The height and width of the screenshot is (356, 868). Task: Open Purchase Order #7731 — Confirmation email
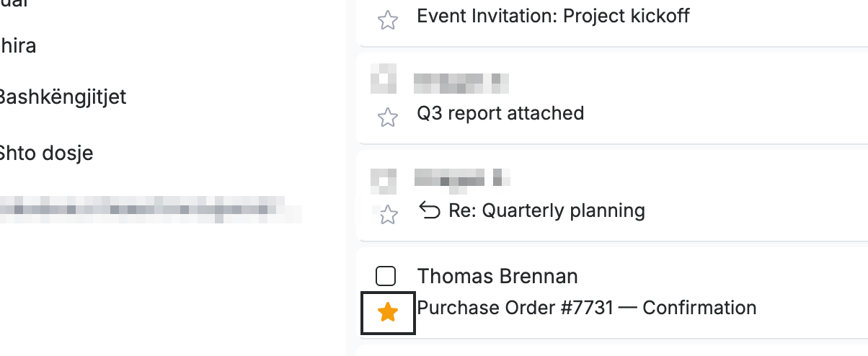coord(587,308)
